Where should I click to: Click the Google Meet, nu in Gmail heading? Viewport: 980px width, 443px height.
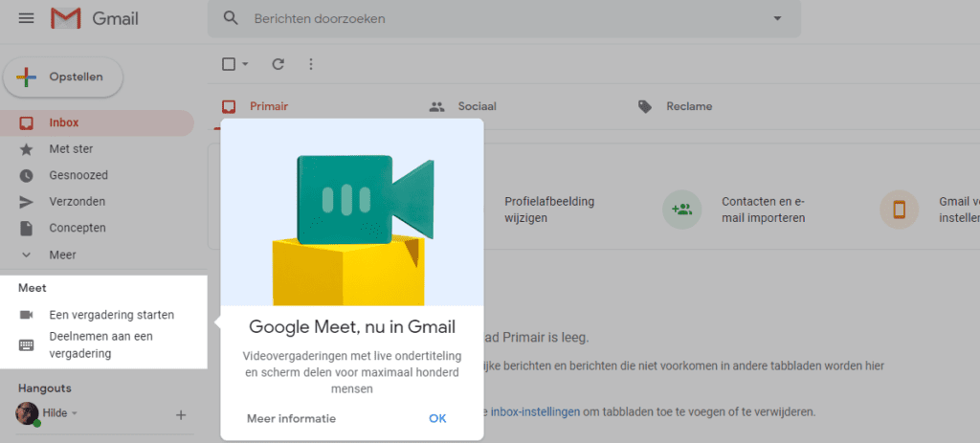pos(352,327)
